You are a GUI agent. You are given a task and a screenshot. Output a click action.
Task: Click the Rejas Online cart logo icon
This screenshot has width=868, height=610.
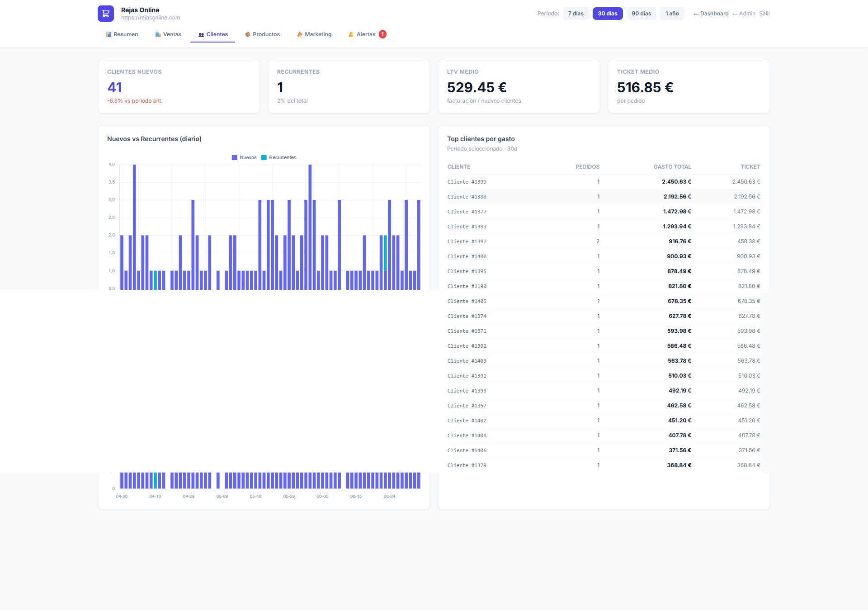click(x=106, y=14)
